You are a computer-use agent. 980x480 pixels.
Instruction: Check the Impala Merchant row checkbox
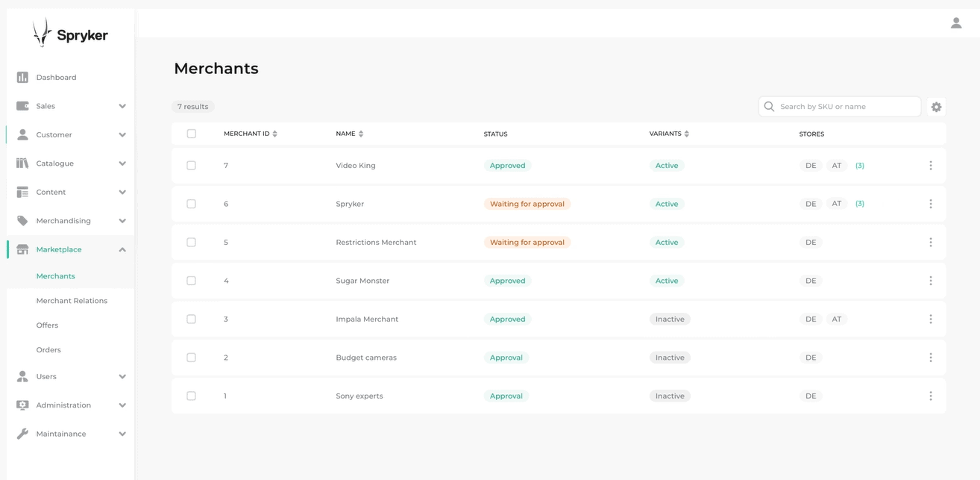point(192,319)
